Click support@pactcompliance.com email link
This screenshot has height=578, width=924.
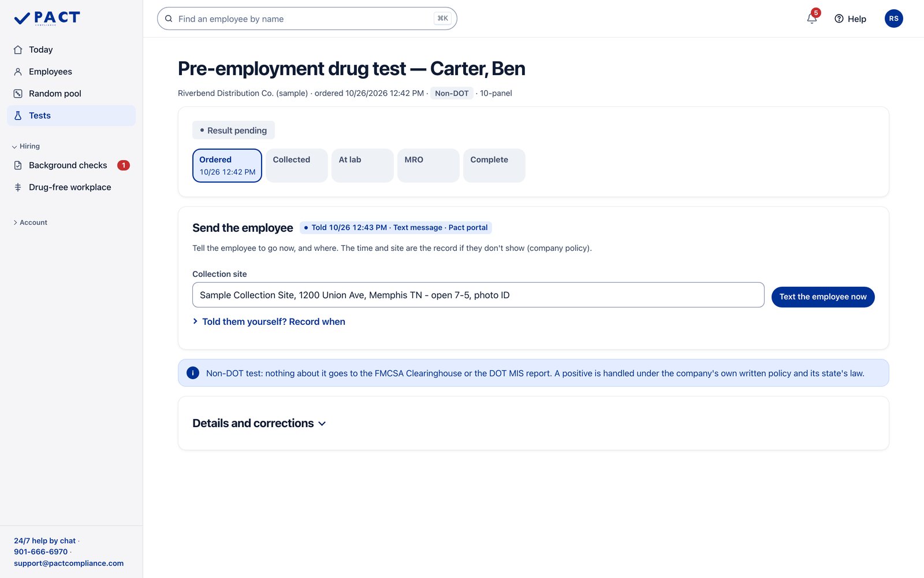69,564
